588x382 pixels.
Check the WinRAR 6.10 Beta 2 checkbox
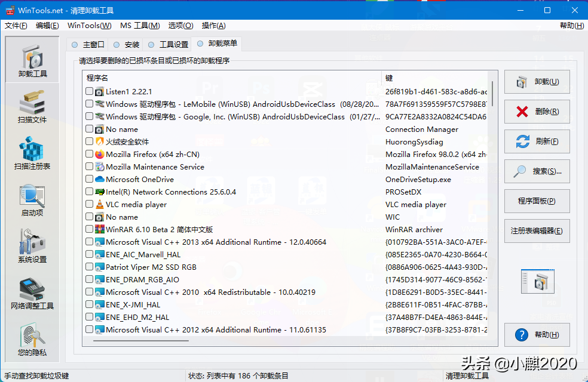click(89, 229)
